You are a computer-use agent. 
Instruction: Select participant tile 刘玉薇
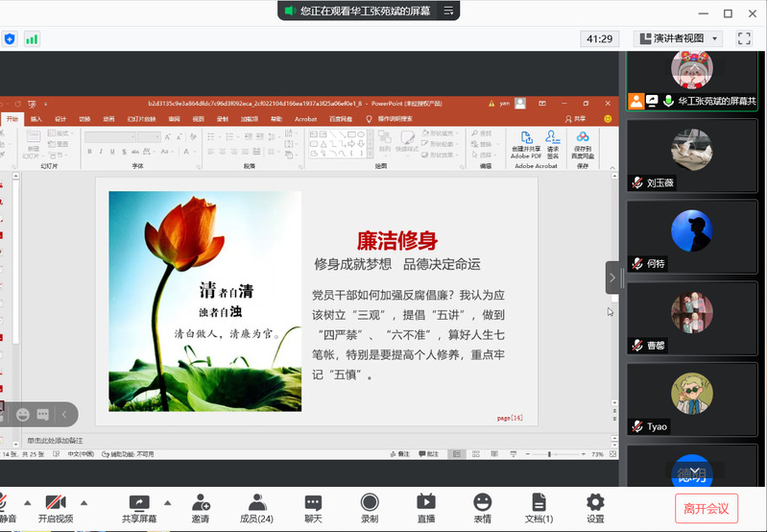(x=692, y=156)
